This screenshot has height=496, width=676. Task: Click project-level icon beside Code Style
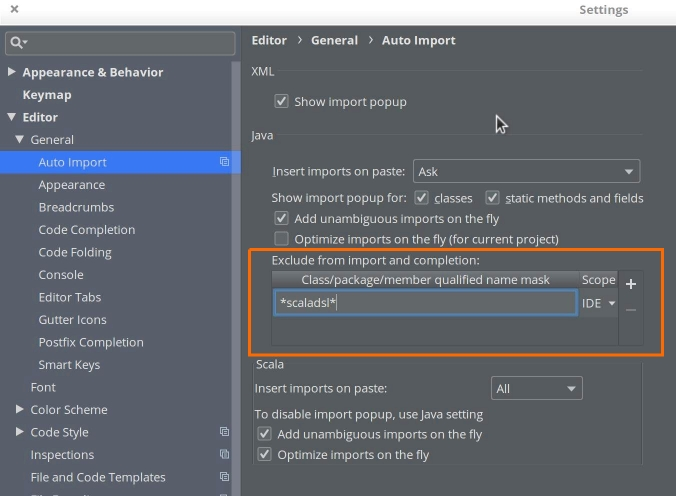[x=225, y=432]
